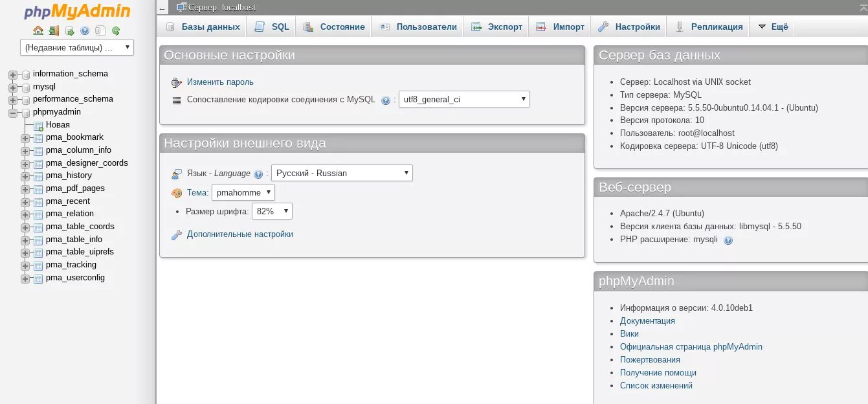Screen dimensions: 868x404
Task: Expand the pma_column_info table node
Action: [25, 151]
